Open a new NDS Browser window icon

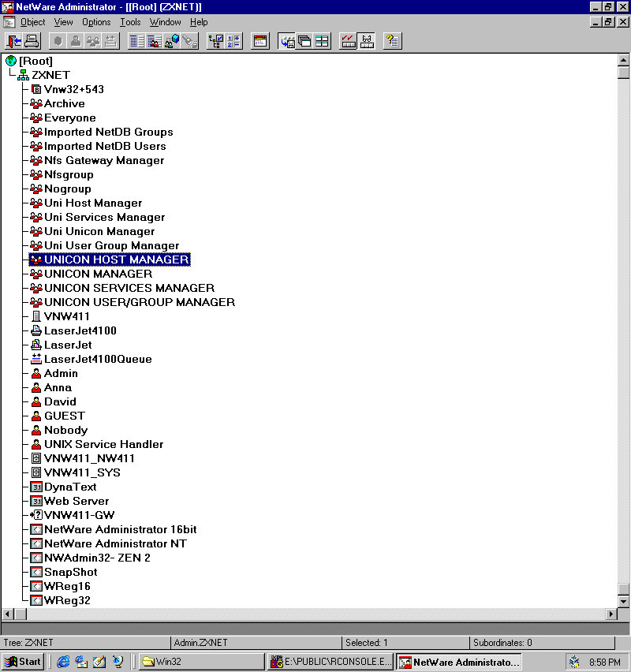259,41
